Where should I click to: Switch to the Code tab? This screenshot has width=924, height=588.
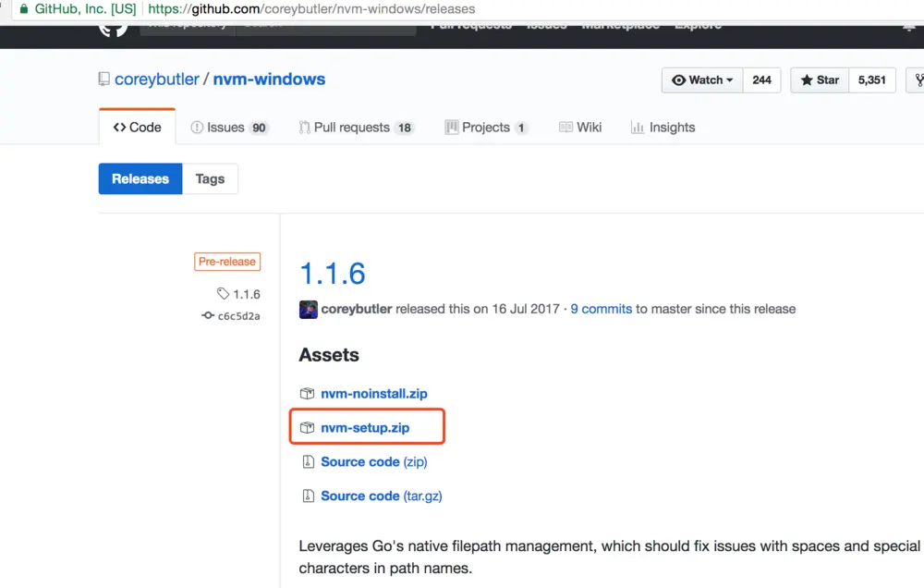138,128
